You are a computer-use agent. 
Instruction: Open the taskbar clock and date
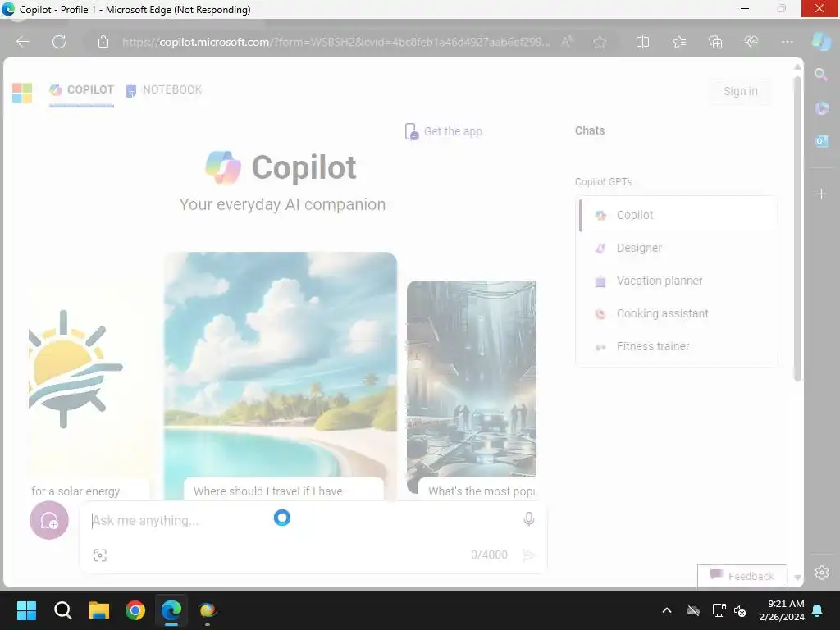coord(782,610)
